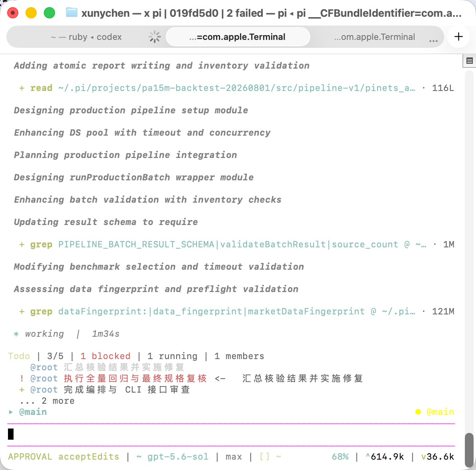The height and width of the screenshot is (470, 476).
Task: Click the "gpt-5.6-sol" model name
Action: 178,456
